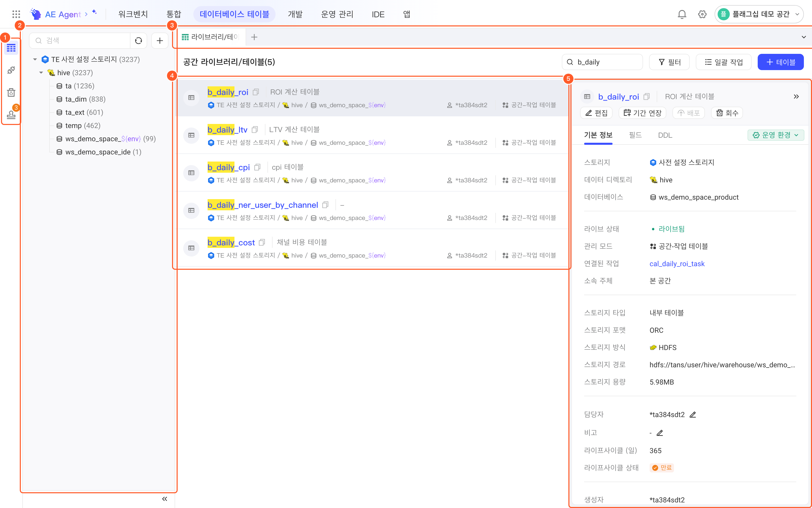Open the cal_daily_roi_task link
The width and height of the screenshot is (812, 508).
point(677,264)
